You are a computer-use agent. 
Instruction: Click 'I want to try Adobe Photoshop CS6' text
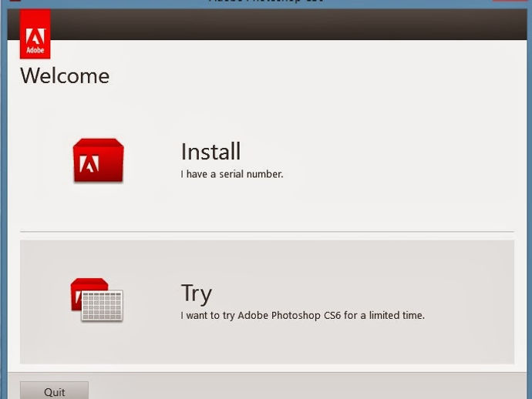click(261, 316)
